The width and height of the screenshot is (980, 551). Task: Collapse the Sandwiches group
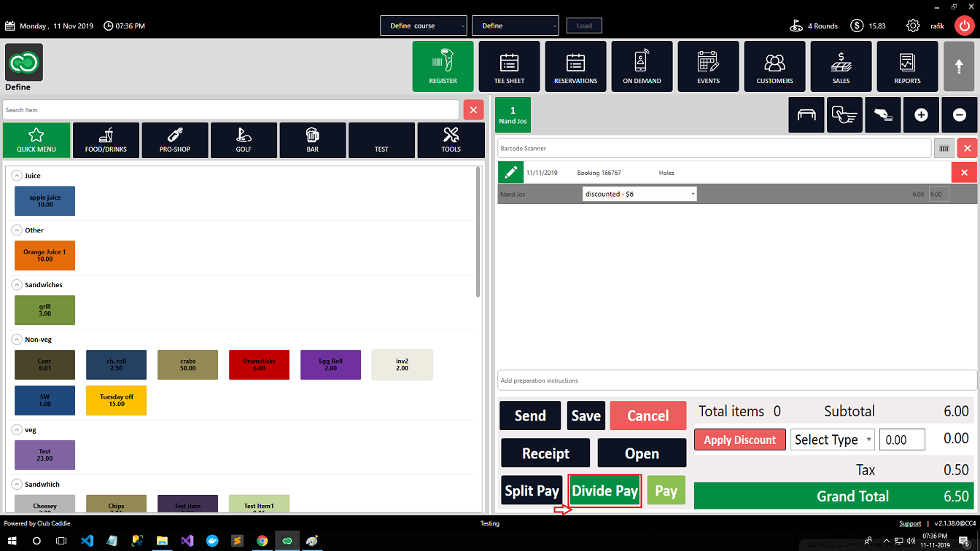pyautogui.click(x=17, y=285)
